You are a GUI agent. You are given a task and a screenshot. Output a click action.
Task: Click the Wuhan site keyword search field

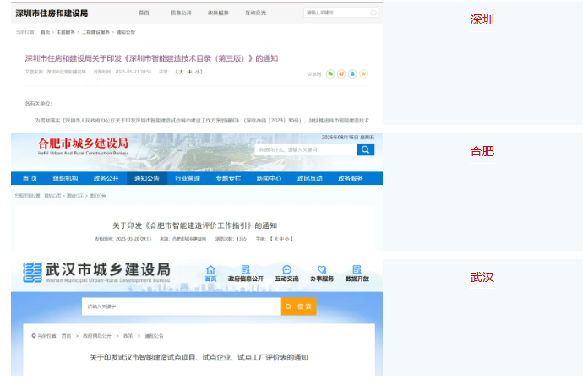181,306
